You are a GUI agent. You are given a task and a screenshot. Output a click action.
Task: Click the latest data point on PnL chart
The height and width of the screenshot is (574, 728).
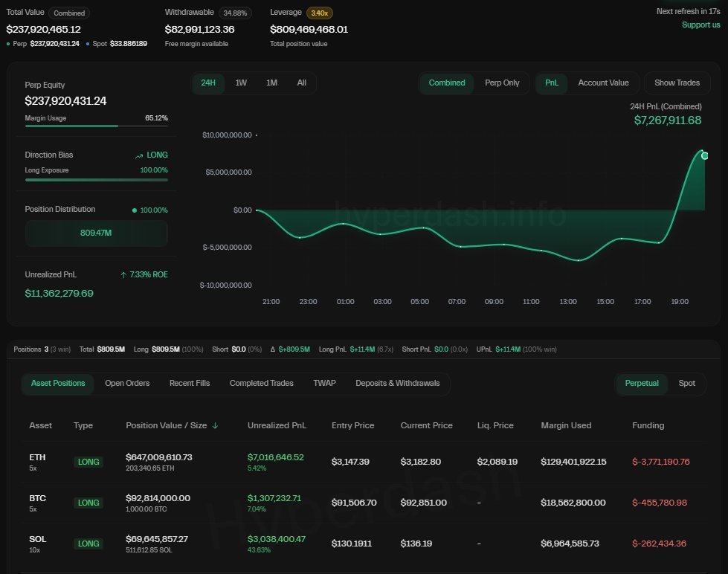(x=705, y=155)
